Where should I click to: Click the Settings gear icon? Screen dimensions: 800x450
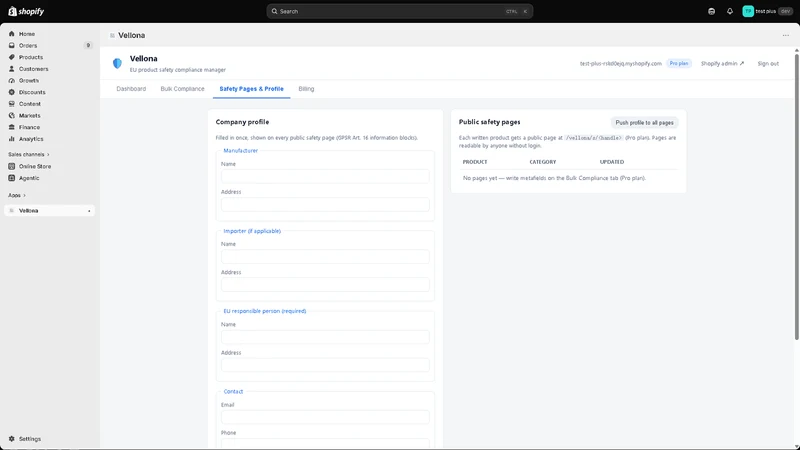pyautogui.click(x=12, y=439)
